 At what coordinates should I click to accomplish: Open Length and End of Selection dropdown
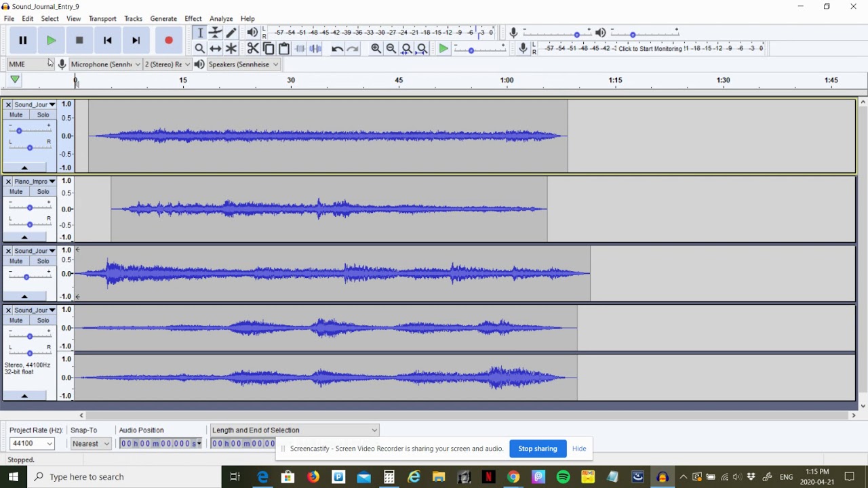pyautogui.click(x=294, y=430)
